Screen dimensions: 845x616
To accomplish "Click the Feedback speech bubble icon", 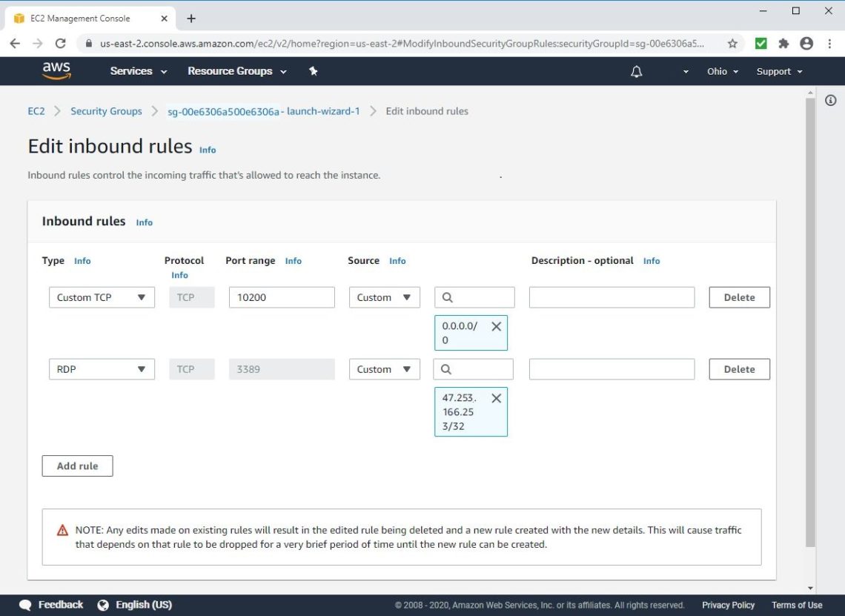I will pos(24,605).
